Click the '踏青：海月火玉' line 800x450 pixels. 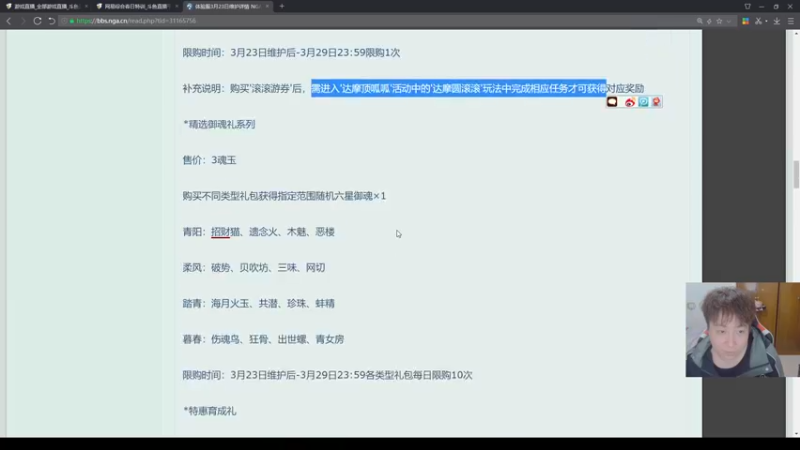pos(258,304)
